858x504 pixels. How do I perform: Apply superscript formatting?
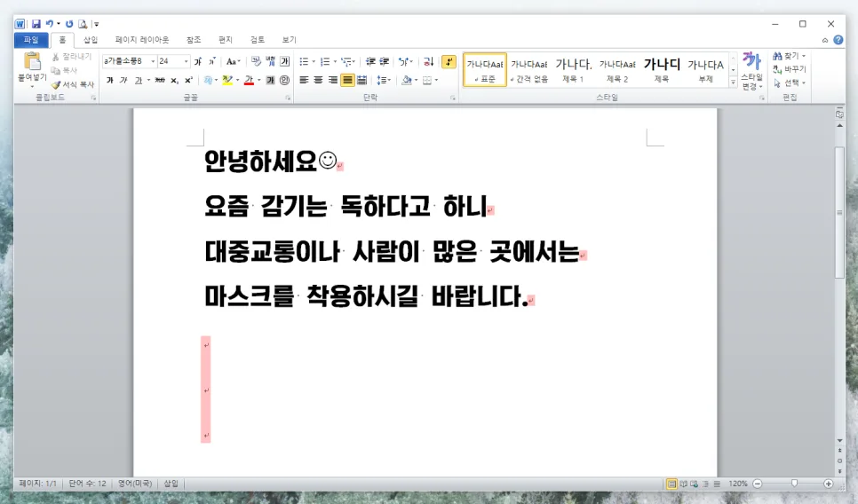(x=188, y=81)
